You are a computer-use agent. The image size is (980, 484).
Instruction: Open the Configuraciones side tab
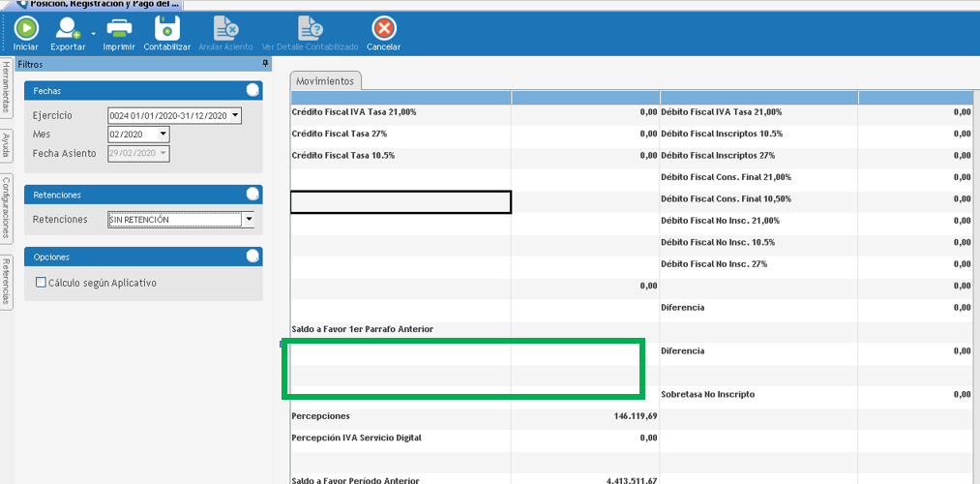click(x=6, y=207)
